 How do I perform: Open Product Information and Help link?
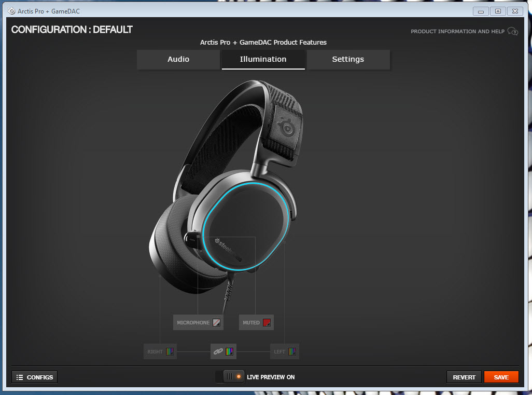pos(457,32)
